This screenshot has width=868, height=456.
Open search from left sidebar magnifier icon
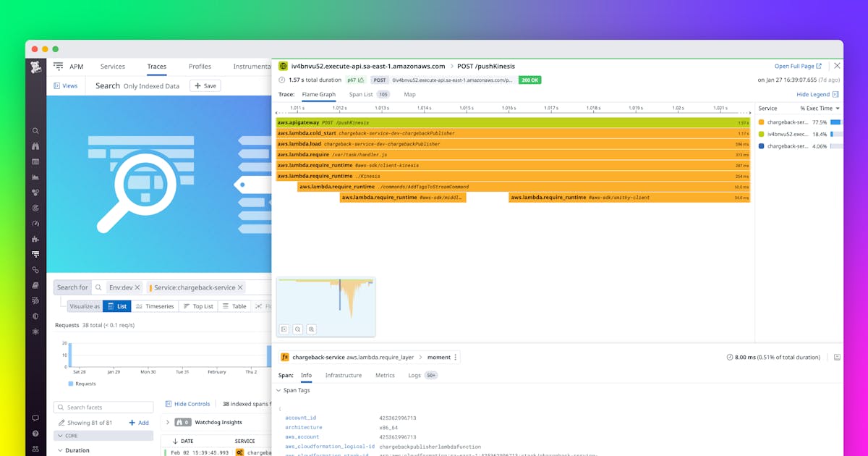tap(35, 131)
